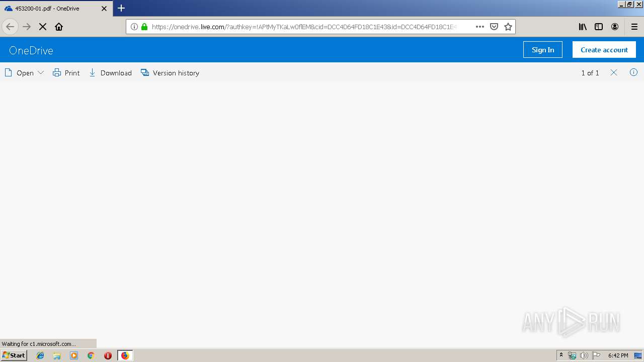The height and width of the screenshot is (362, 644).
Task: Open the Firefox Library icon
Action: [583, 27]
